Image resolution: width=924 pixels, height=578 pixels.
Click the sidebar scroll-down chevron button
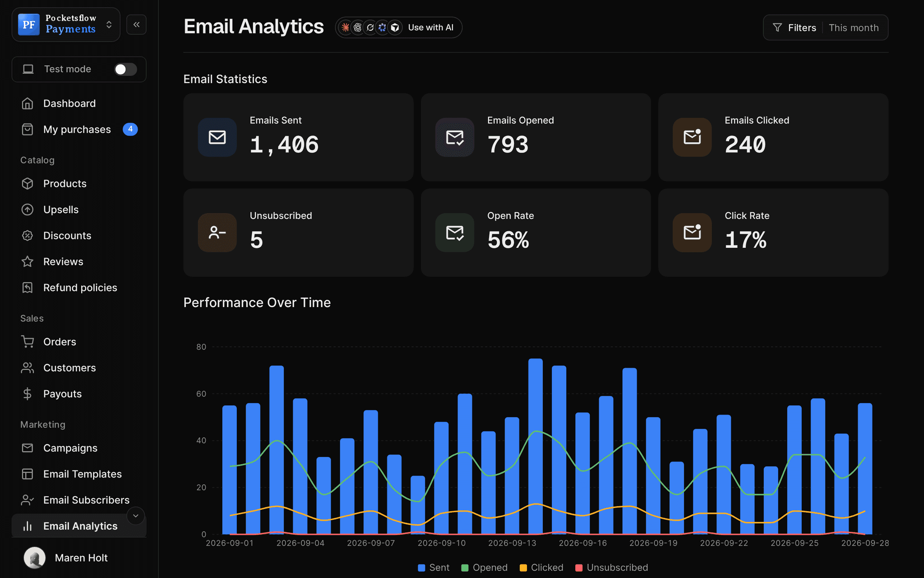[x=135, y=516]
